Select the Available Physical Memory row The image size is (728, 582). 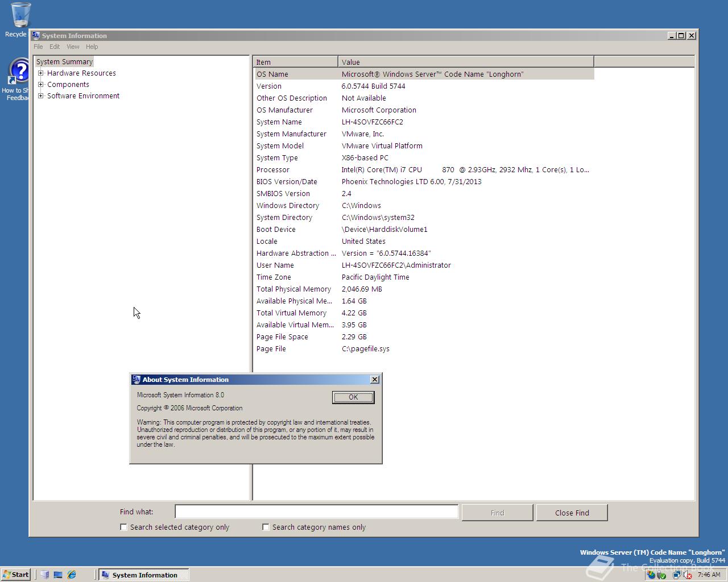pyautogui.click(x=424, y=301)
